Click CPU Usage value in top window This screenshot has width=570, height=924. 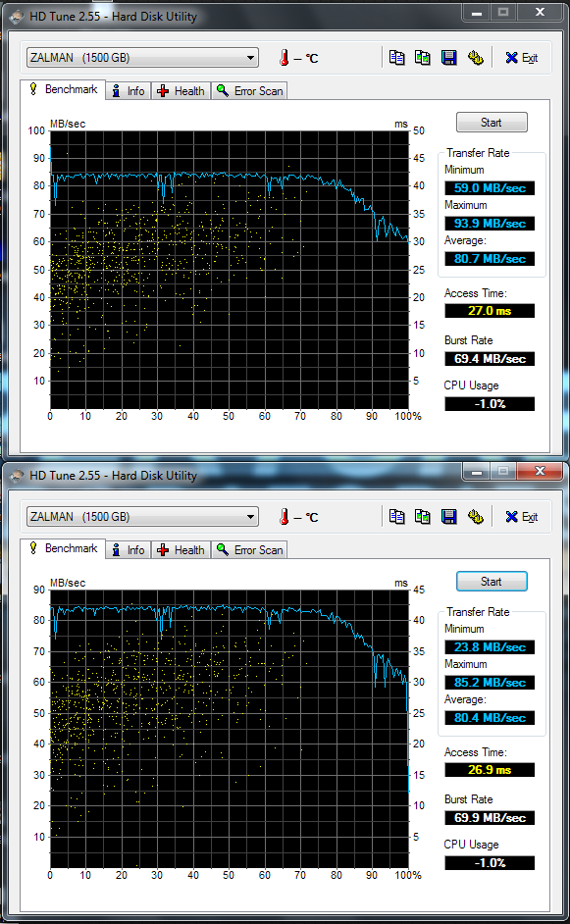[490, 404]
